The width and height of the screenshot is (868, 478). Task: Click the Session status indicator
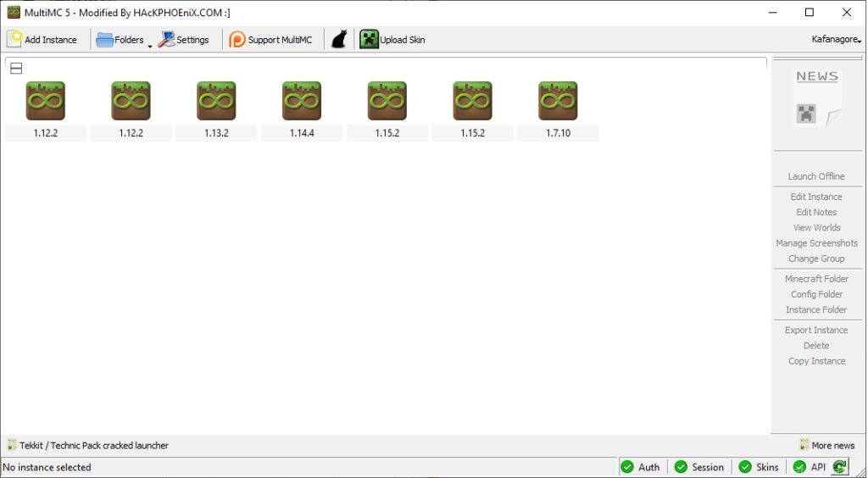pos(699,468)
